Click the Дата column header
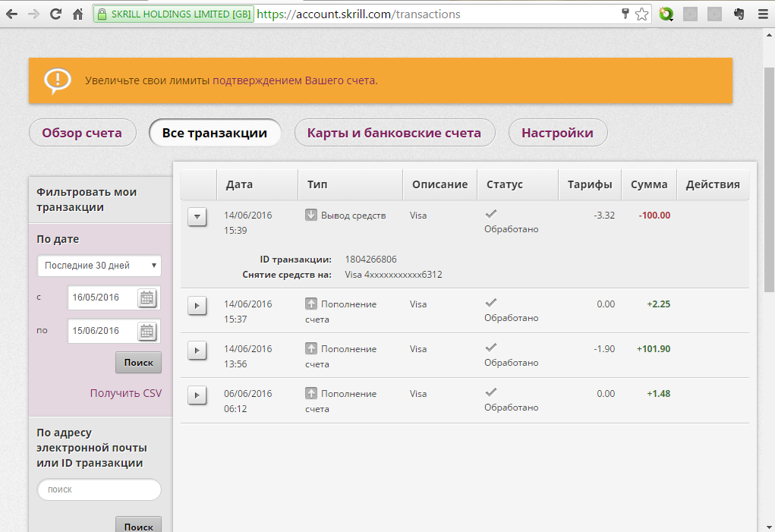This screenshot has width=775, height=532. coord(257,184)
